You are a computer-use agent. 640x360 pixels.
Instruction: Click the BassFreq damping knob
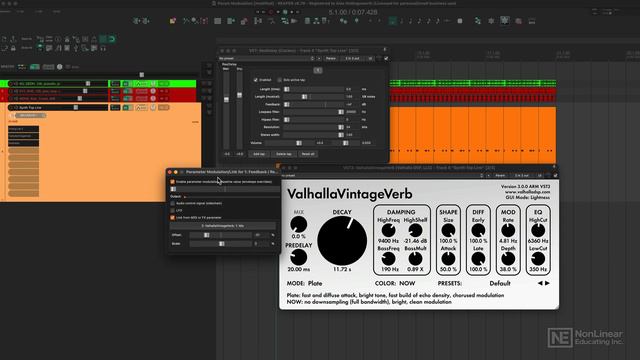coord(388,258)
